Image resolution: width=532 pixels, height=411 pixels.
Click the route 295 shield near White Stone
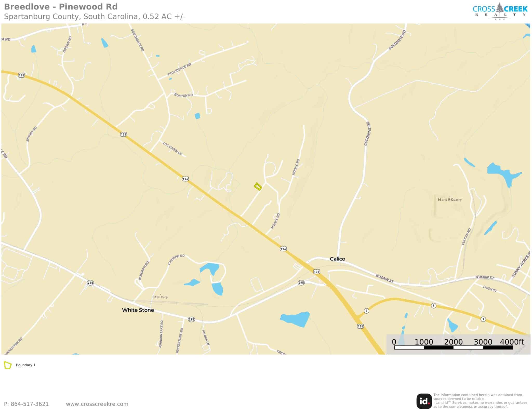[191, 319]
